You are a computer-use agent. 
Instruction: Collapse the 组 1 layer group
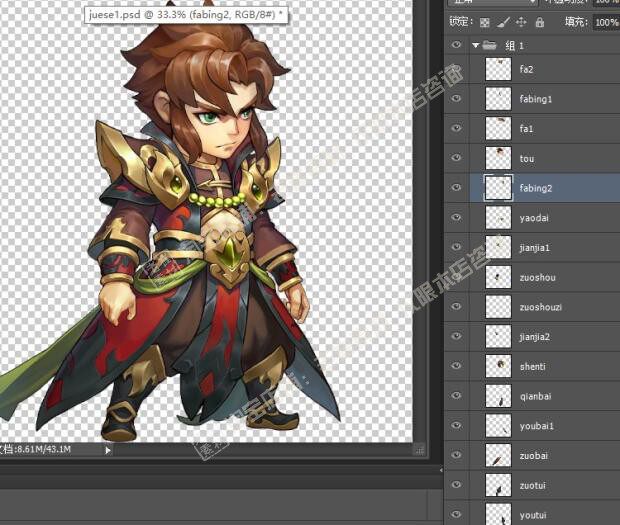tap(476, 45)
